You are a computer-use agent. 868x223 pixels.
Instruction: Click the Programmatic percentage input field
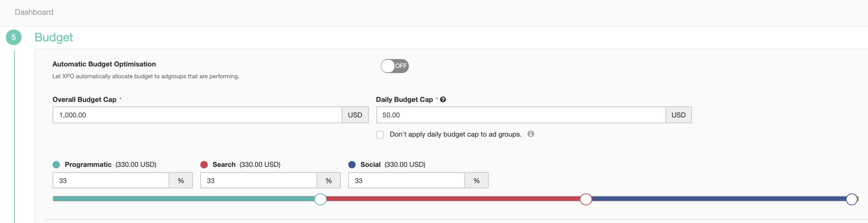[111, 181]
